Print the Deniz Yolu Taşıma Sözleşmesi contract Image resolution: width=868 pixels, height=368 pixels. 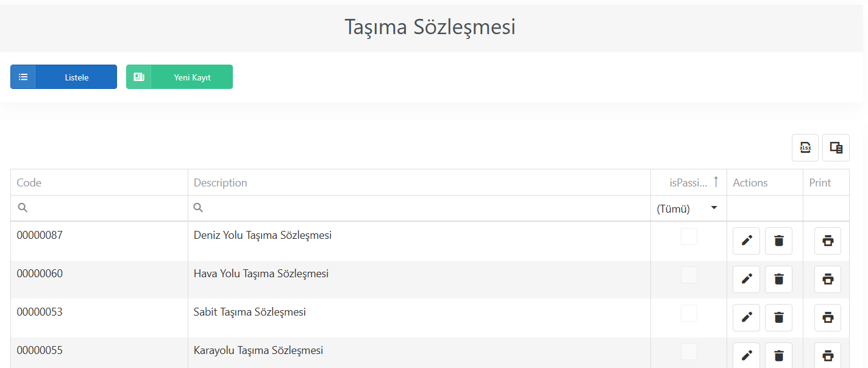click(828, 241)
